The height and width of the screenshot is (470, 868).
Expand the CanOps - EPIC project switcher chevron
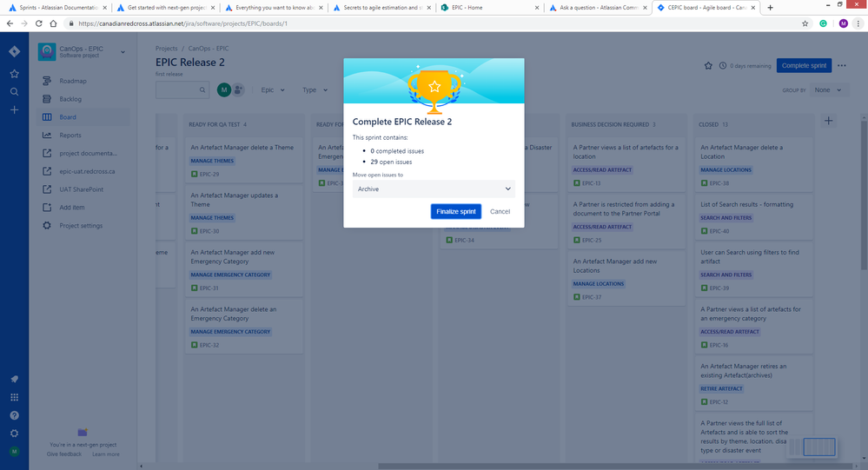click(x=123, y=52)
